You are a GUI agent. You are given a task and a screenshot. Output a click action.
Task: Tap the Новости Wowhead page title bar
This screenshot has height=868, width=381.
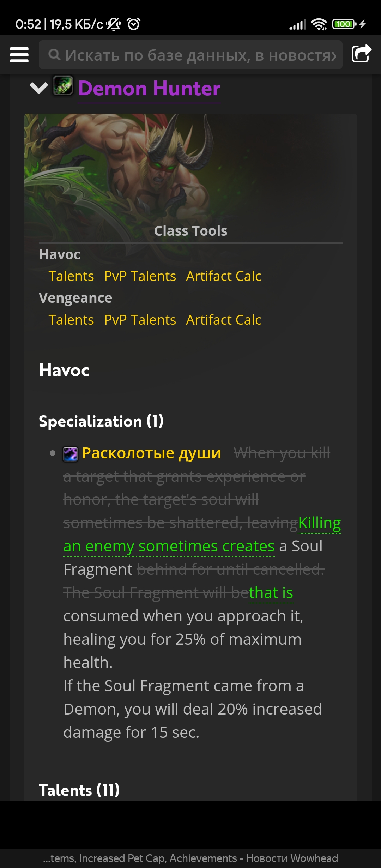tap(190, 858)
